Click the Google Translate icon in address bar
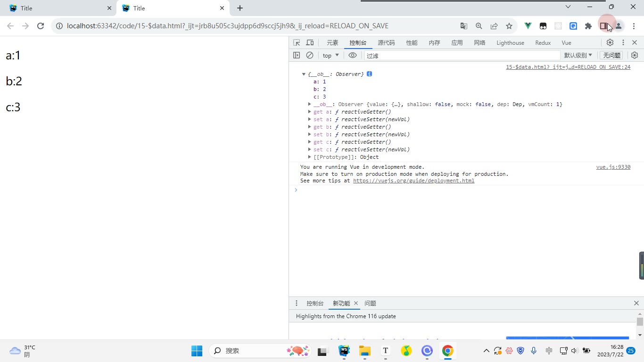This screenshot has width=644, height=362. coord(464,26)
